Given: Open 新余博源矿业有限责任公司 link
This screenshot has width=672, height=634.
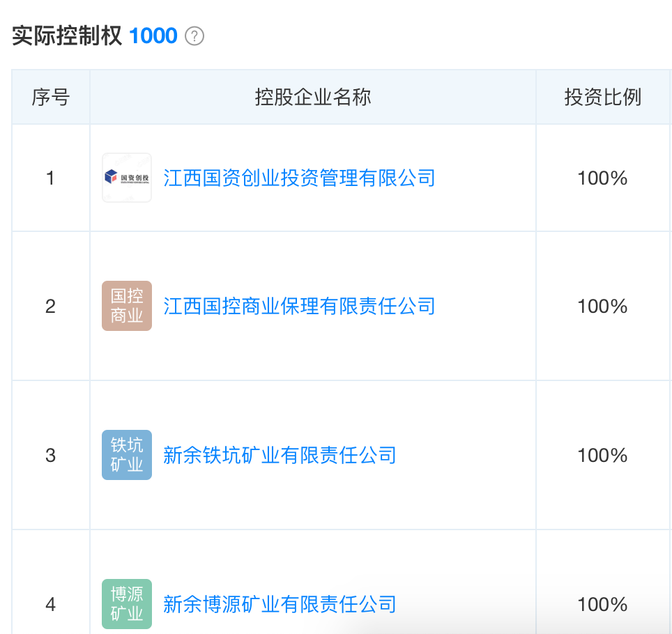Looking at the screenshot, I should 280,603.
